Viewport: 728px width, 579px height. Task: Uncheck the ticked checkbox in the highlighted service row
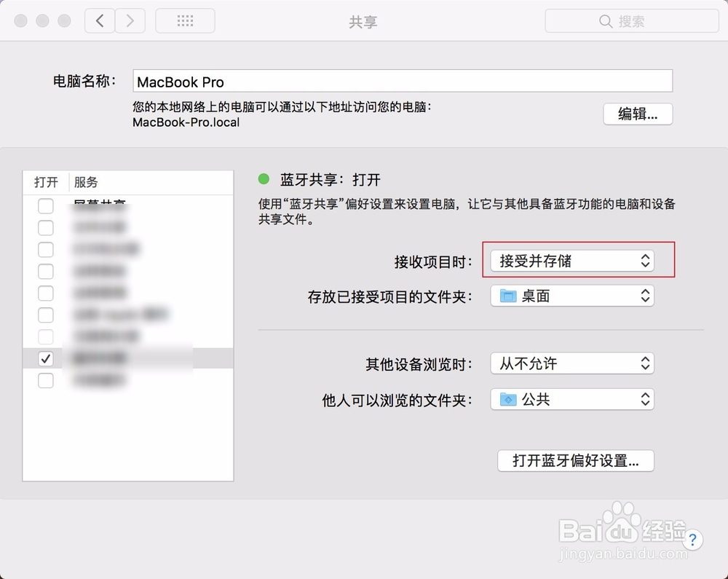point(45,358)
